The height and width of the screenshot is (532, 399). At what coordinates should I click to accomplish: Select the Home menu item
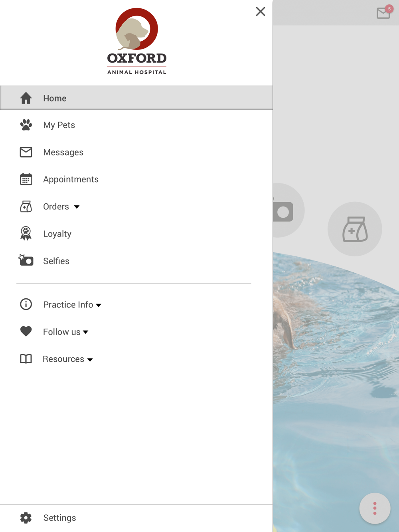click(136, 98)
